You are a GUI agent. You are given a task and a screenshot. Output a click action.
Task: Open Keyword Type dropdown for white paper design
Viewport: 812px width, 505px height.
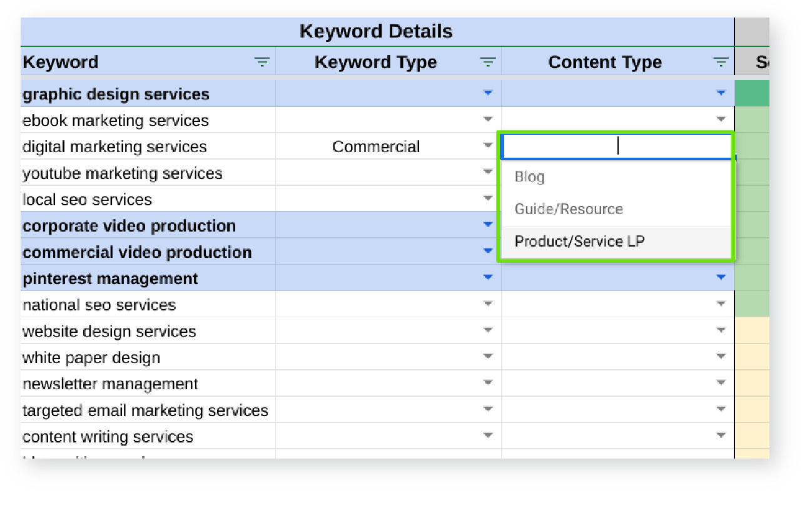pos(488,357)
